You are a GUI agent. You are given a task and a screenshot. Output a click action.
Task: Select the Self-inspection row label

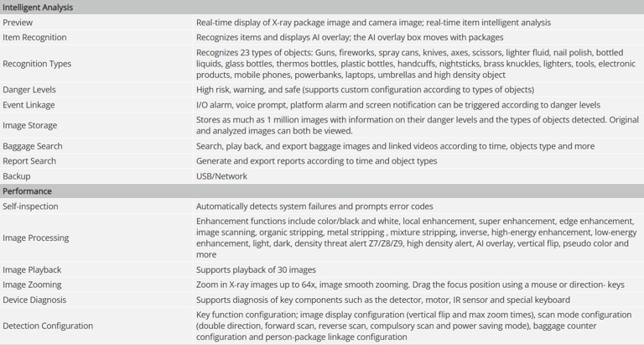(31, 206)
